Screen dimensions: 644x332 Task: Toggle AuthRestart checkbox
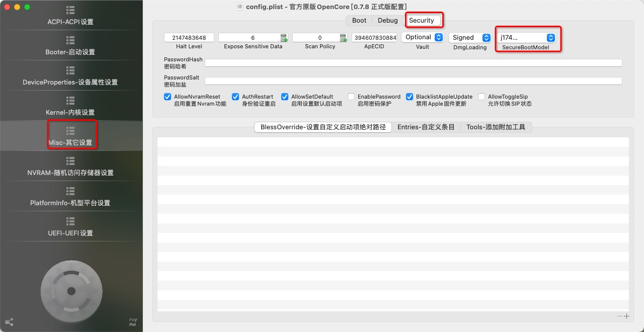point(235,97)
